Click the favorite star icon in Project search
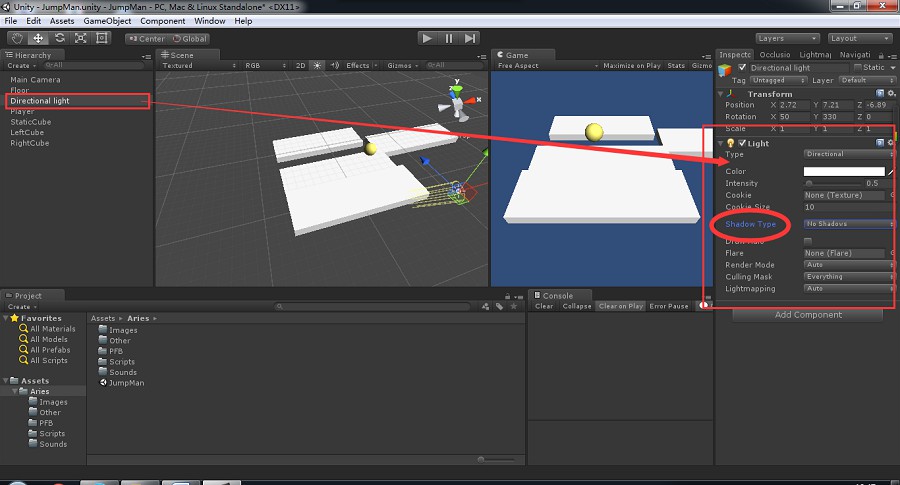 (x=514, y=306)
